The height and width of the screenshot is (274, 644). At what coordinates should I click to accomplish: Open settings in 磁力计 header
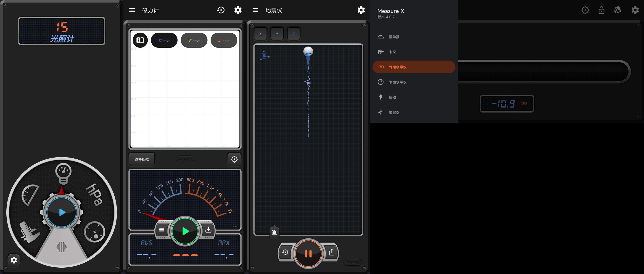coord(238,10)
